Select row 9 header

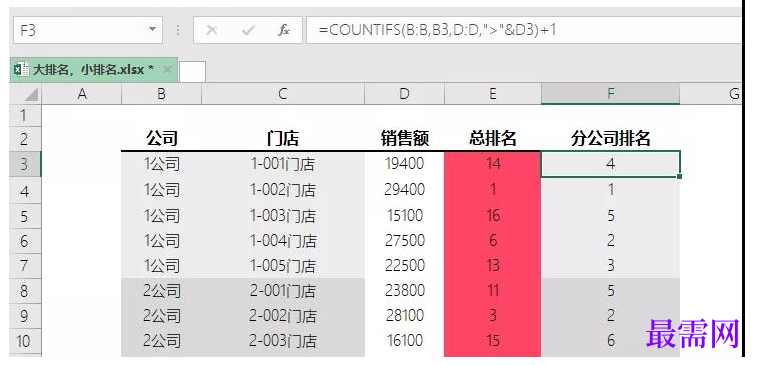point(25,316)
